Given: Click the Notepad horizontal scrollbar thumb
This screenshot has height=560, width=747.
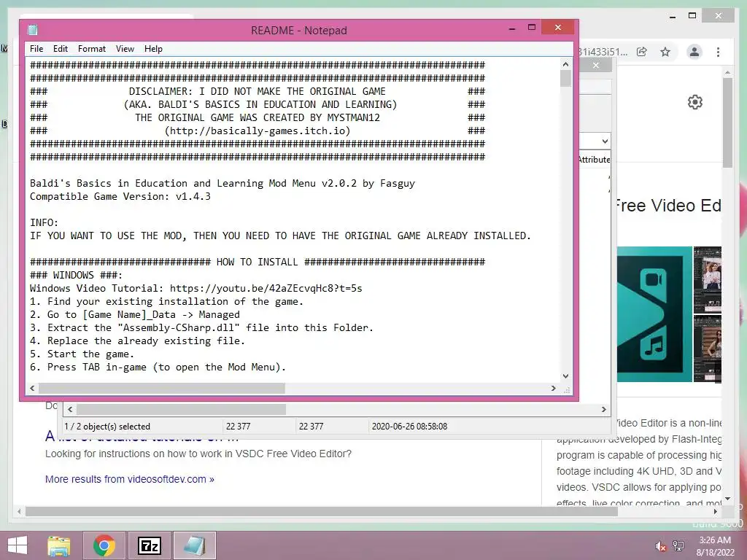Looking at the screenshot, I should (x=161, y=388).
